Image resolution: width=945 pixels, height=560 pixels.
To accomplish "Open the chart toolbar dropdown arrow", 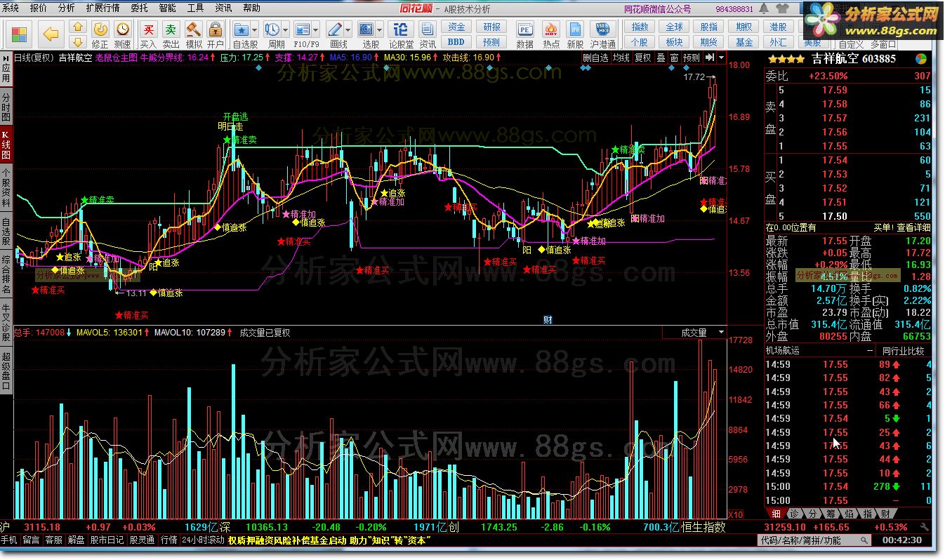I will coord(722,58).
